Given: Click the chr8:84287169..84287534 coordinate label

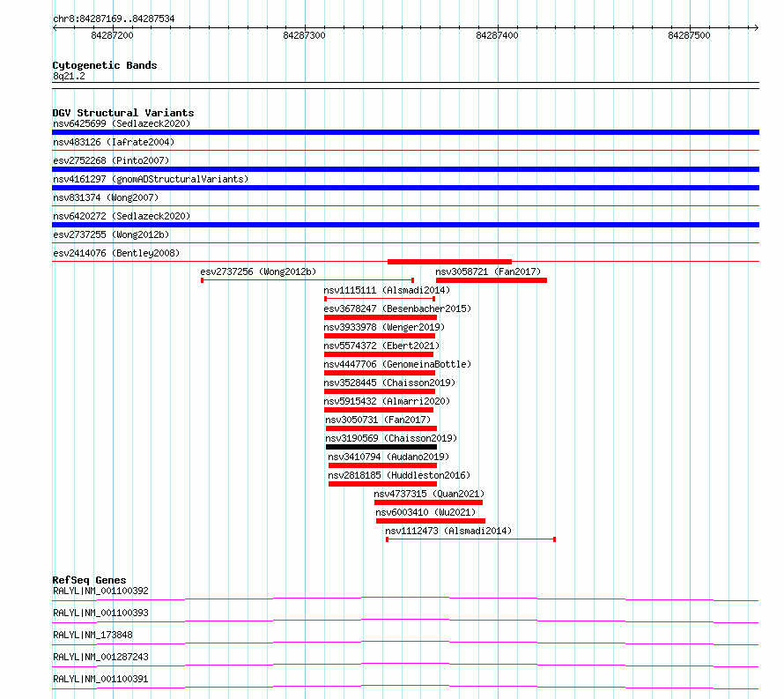Looking at the screenshot, I should pyautogui.click(x=114, y=19).
